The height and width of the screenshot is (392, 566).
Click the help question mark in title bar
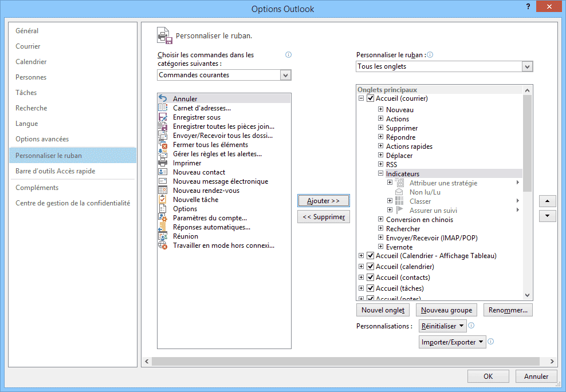(528, 6)
